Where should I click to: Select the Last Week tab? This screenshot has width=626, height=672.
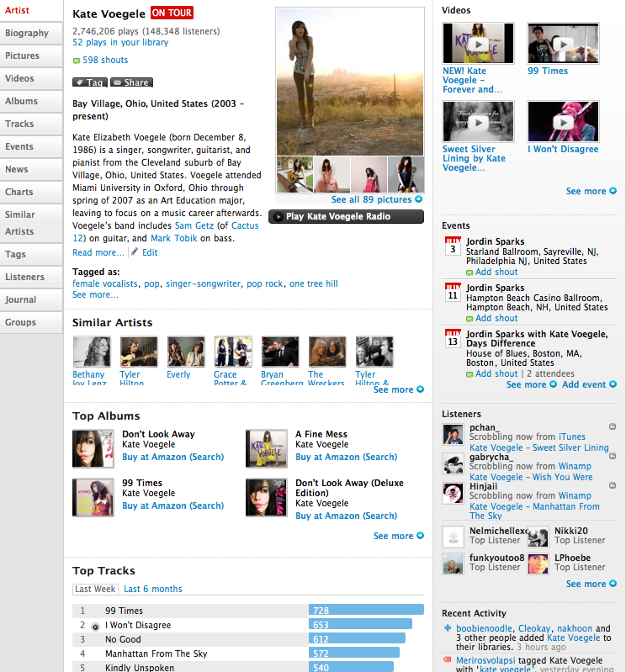[x=95, y=589]
